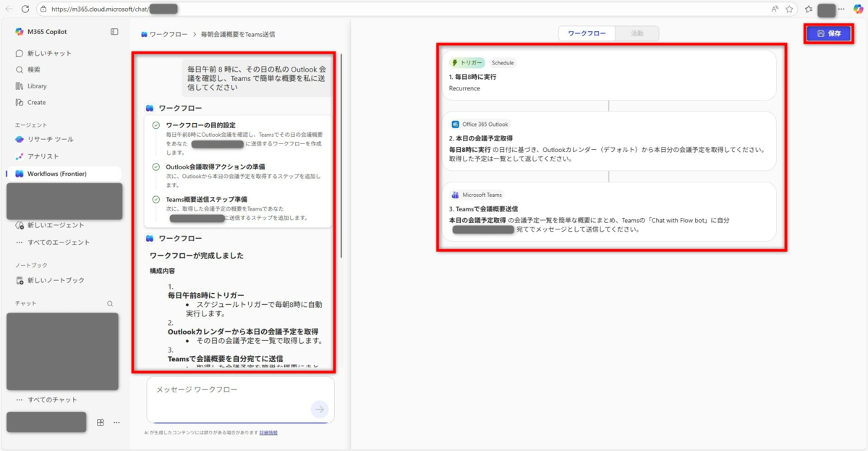Click the user prompt message bubble
This screenshot has width=868, height=451.
tap(257, 77)
